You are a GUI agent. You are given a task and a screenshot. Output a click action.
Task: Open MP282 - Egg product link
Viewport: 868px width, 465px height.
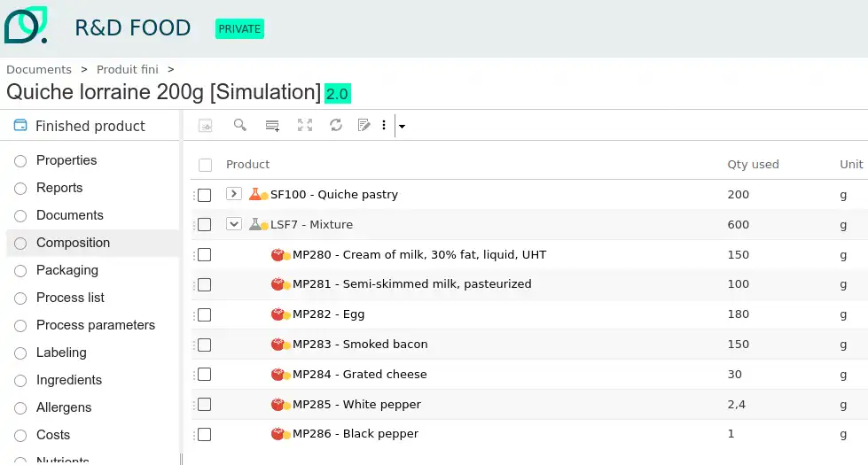[328, 314]
